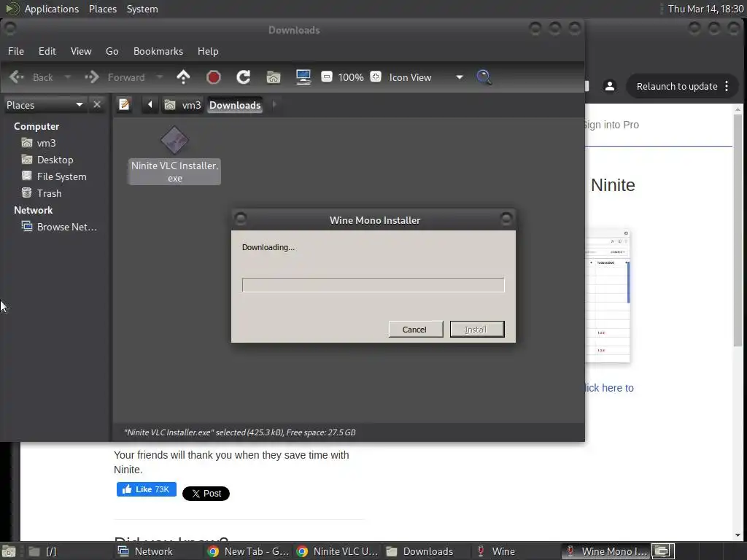
Task: Click the X Post button
Action: click(206, 494)
